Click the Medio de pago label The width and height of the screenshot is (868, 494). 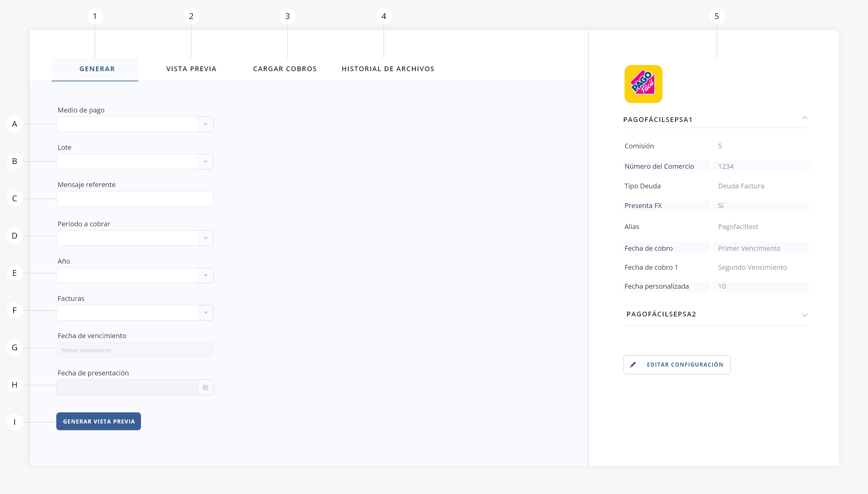click(81, 110)
